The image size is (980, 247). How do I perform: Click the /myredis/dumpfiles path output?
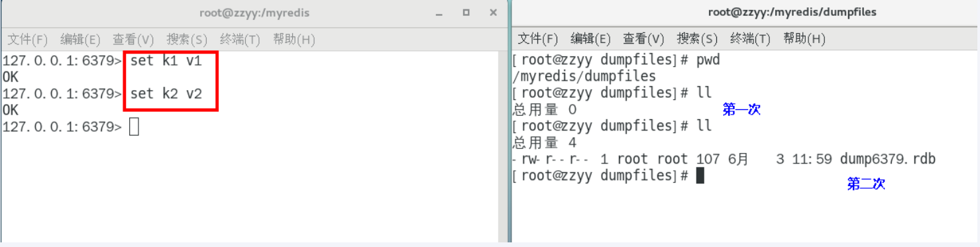click(584, 76)
